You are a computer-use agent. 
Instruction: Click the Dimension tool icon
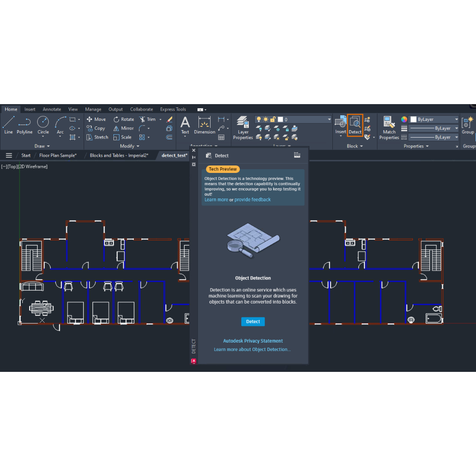(205, 122)
